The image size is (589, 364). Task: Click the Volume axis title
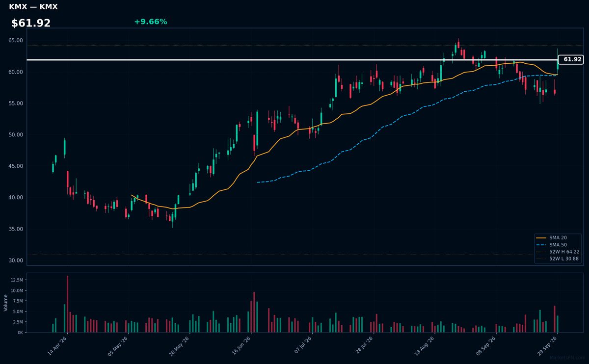click(5, 303)
